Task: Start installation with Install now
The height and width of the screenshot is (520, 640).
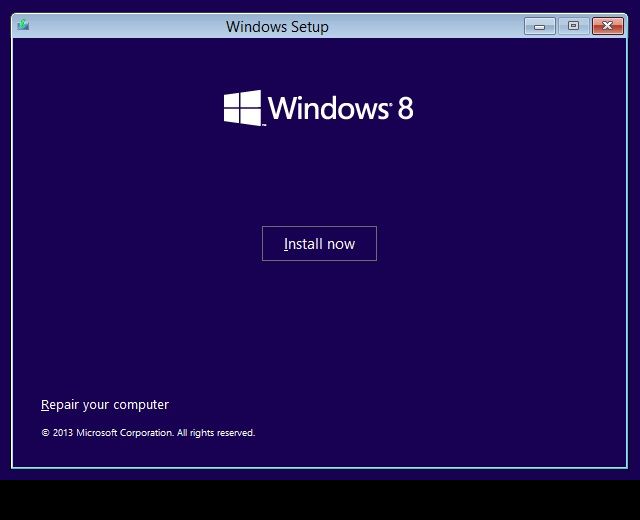Action: (319, 243)
